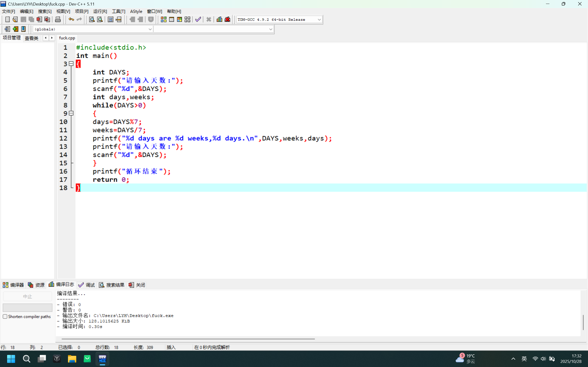The image size is (588, 367).
Task: Click the New file toolbar icon
Action: coord(7,19)
